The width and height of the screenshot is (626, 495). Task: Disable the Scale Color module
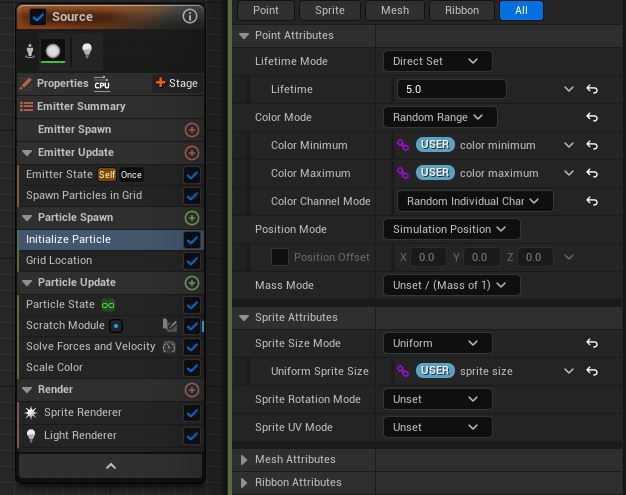pyautogui.click(x=192, y=368)
